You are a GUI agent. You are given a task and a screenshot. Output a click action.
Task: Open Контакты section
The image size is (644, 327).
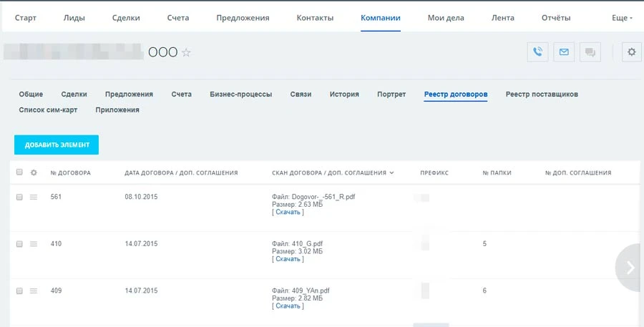click(x=315, y=18)
